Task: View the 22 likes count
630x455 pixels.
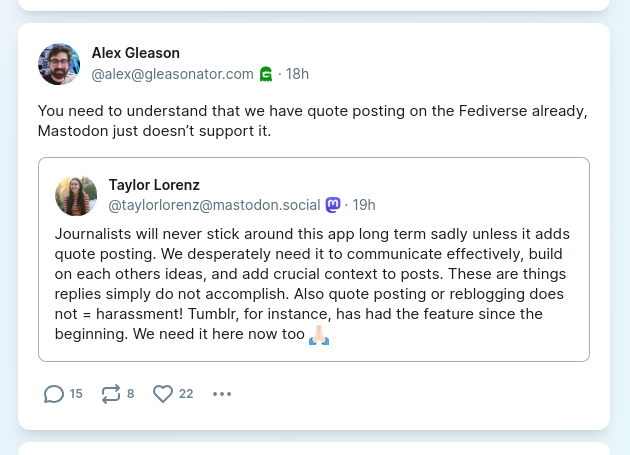Action: [186, 394]
